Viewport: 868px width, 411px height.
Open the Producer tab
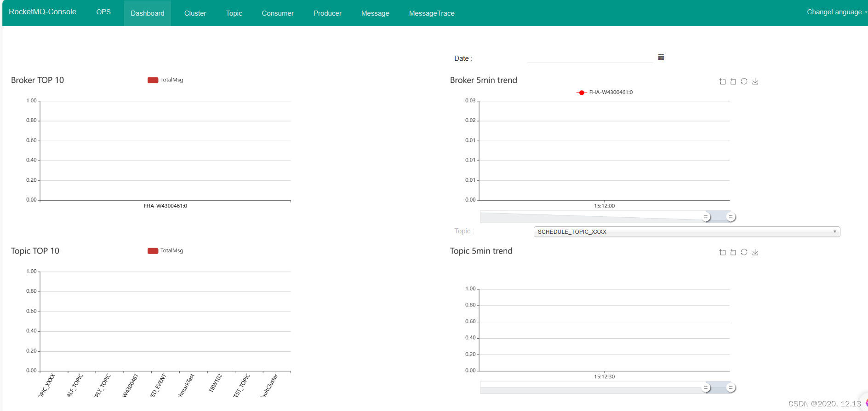coord(327,13)
